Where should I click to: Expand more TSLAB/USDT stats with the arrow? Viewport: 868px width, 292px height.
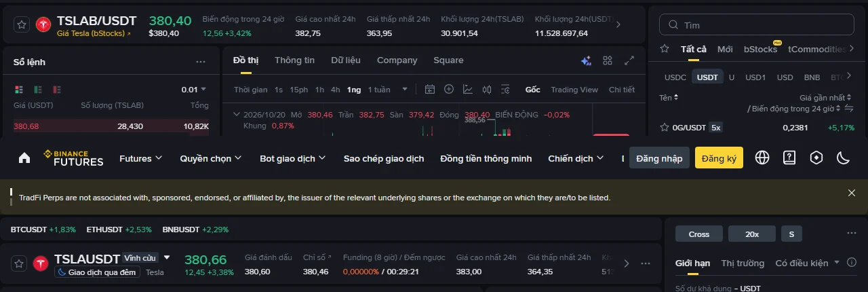click(618, 24)
